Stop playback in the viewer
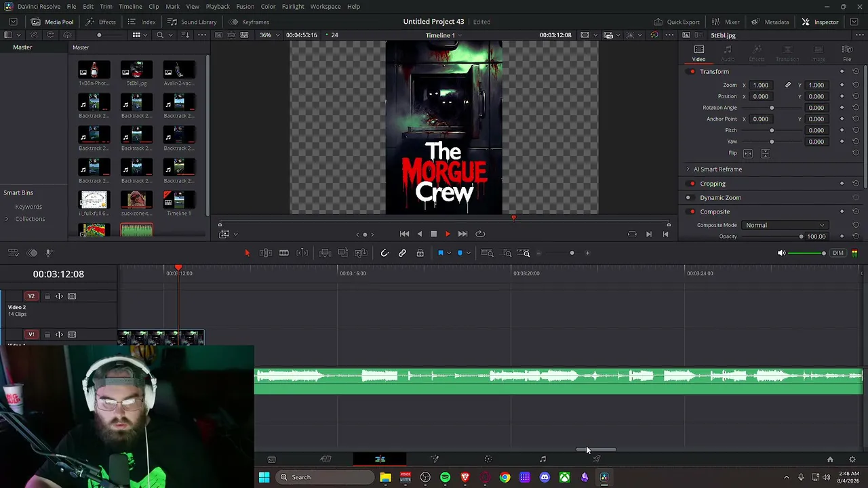 click(433, 234)
